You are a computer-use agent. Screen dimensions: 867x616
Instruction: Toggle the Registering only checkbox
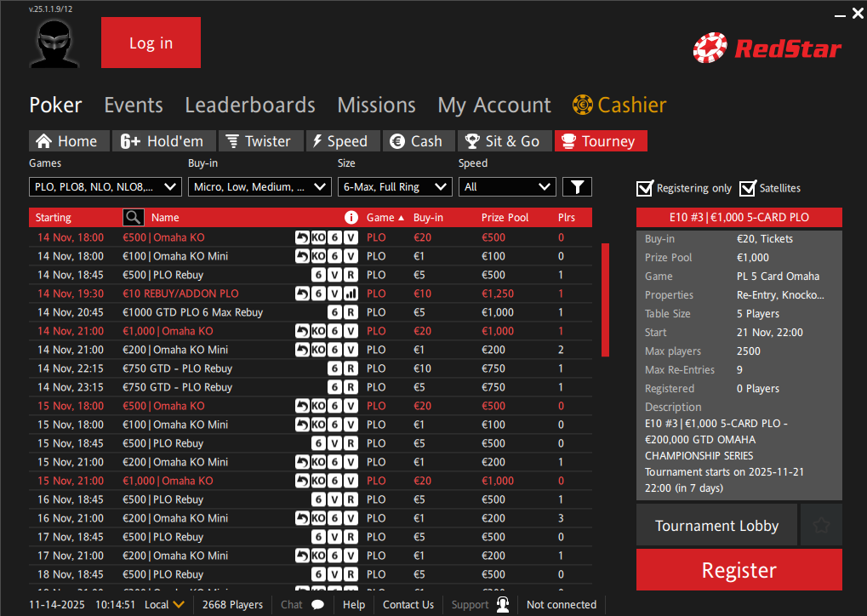pyautogui.click(x=645, y=188)
